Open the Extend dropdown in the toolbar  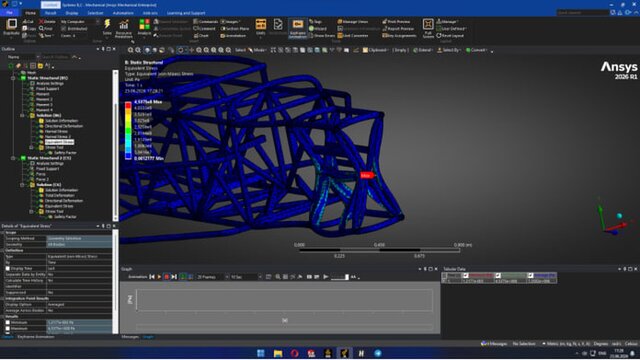422,50
